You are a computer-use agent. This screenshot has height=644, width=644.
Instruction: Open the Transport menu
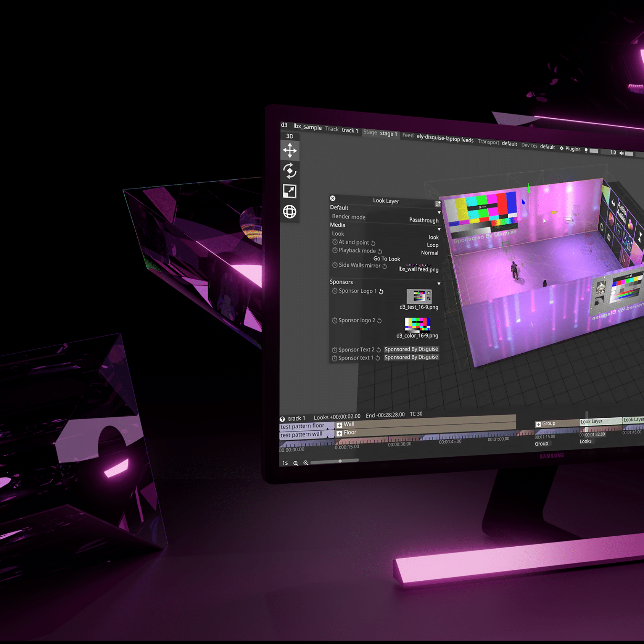(488, 142)
